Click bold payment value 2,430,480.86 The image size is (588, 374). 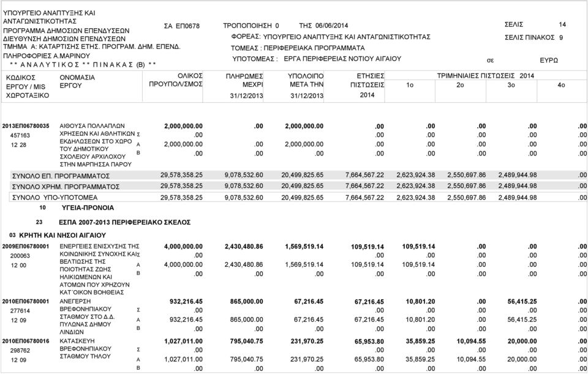pos(244,247)
